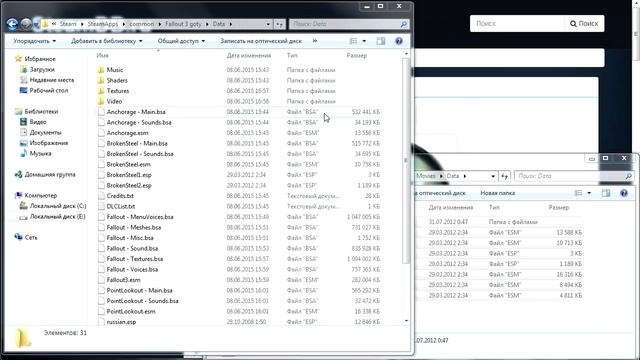
Task: Click the refresh icon in the back window
Action: 504,176
